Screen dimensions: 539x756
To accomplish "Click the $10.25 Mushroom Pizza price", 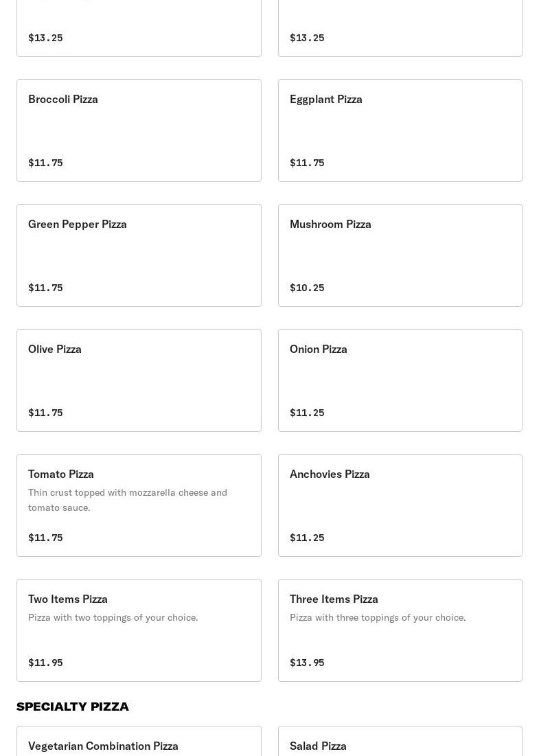I will (307, 288).
